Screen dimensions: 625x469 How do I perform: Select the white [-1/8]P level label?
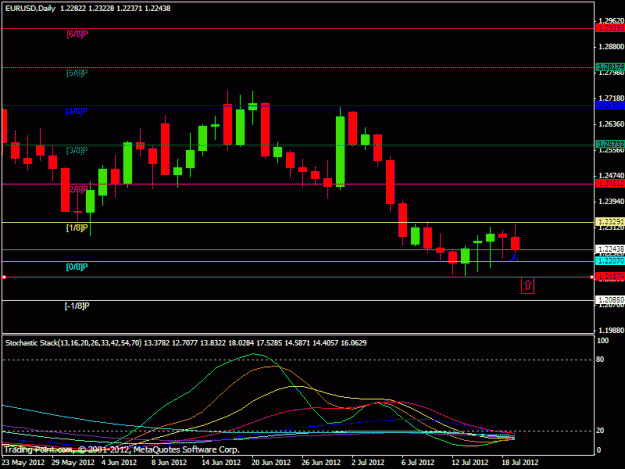[x=77, y=306]
